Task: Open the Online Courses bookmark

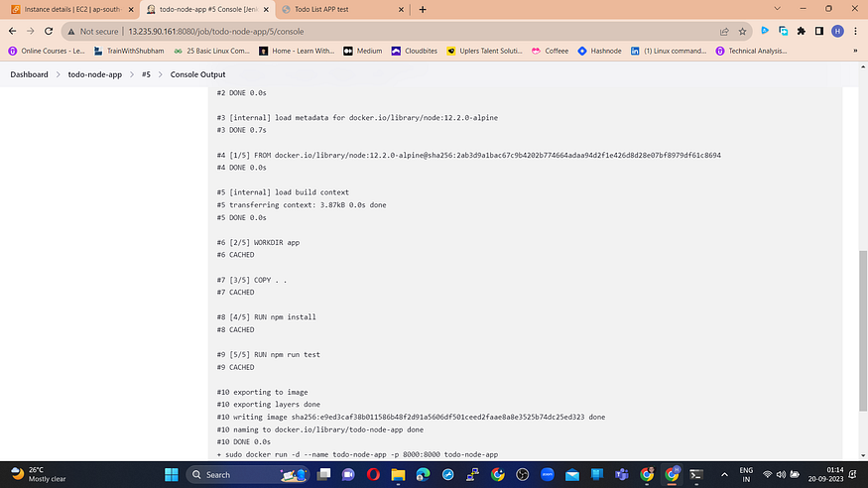Action: (47, 51)
